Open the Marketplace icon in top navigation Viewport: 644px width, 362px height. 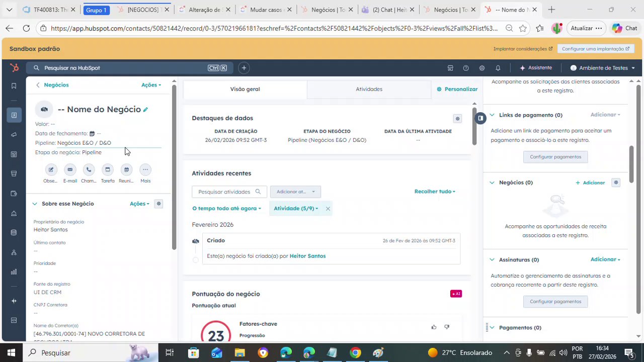pyautogui.click(x=450, y=68)
